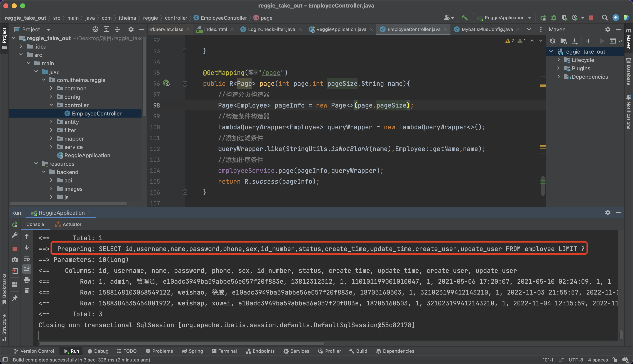The width and height of the screenshot is (633, 364).
Task: Toggle the Console tab in Run panel
Action: click(x=35, y=224)
